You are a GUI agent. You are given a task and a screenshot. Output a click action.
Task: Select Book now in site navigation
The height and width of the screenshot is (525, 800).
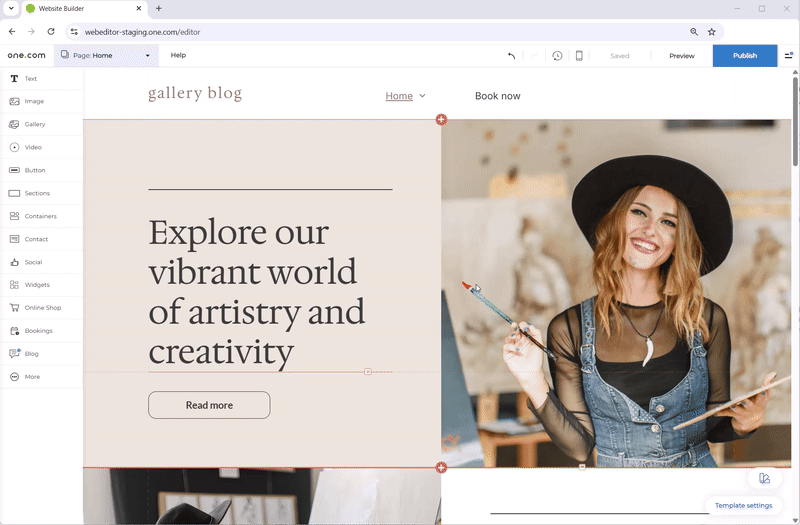tap(497, 96)
